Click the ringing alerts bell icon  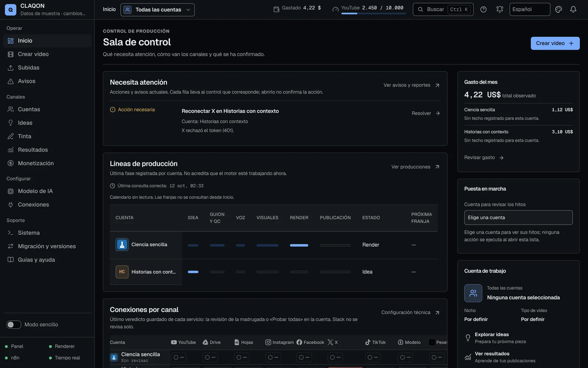pyautogui.click(x=499, y=10)
